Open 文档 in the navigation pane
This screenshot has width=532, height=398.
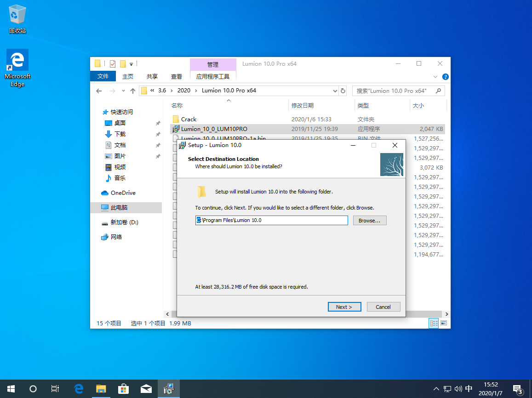[x=120, y=145]
